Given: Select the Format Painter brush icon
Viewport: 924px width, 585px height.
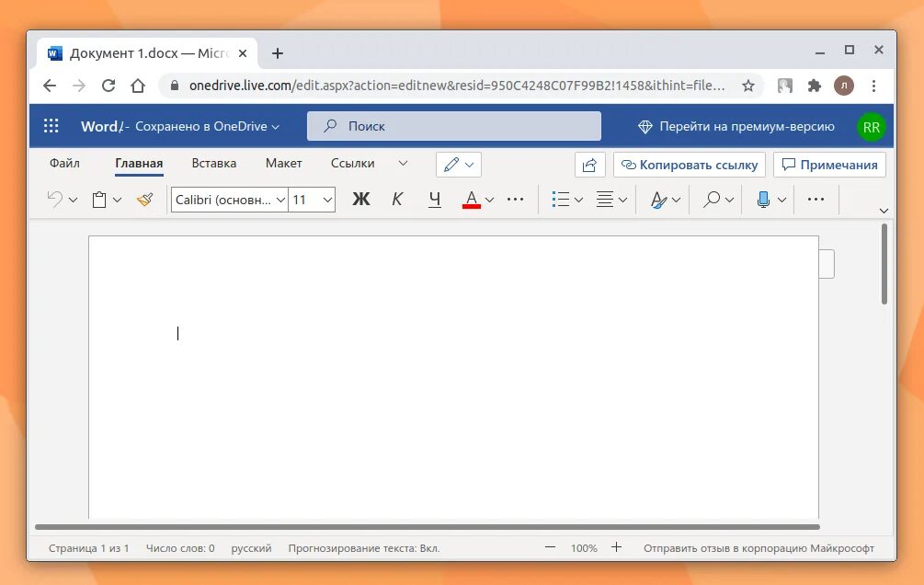Looking at the screenshot, I should pos(145,200).
